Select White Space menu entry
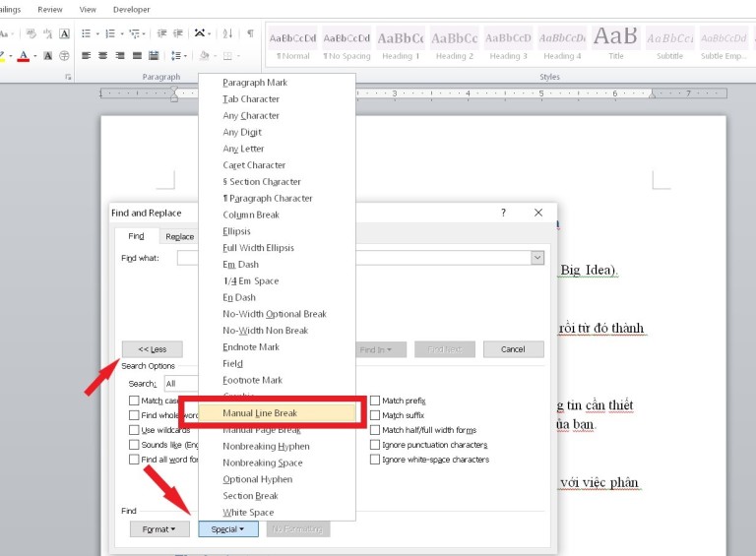756x556 pixels. (278, 512)
